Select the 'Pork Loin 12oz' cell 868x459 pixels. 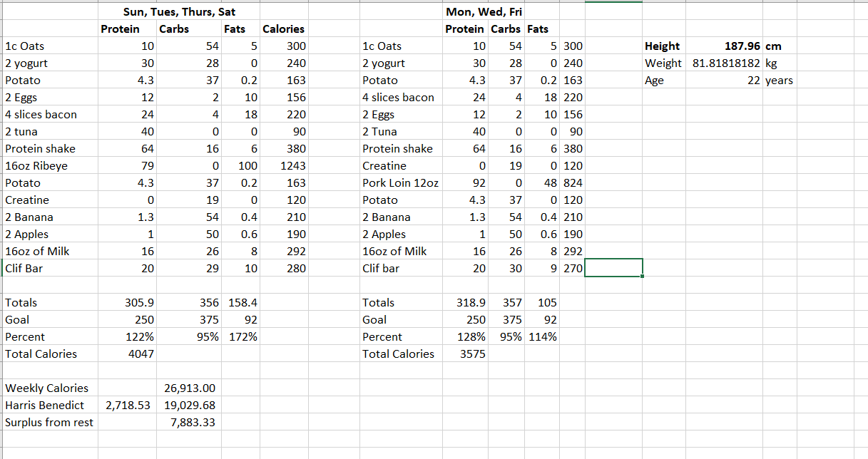click(x=400, y=183)
